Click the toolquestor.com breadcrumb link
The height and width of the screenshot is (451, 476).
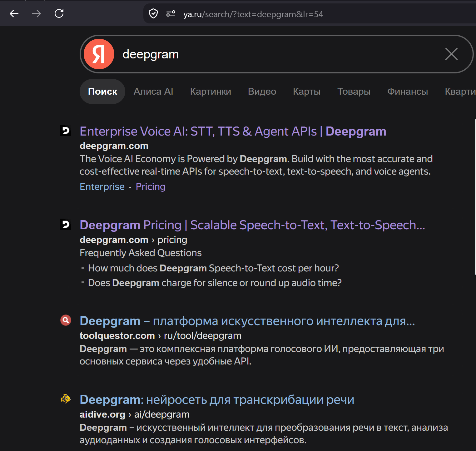point(161,336)
